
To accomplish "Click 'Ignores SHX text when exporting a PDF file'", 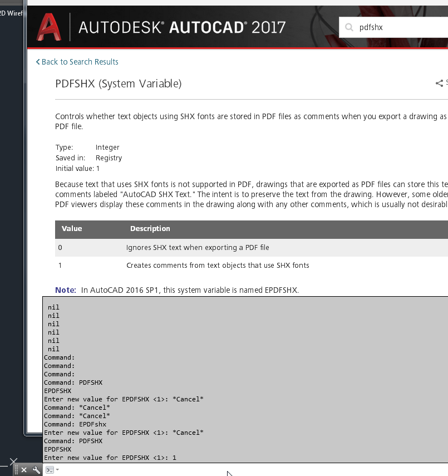I will [198, 247].
